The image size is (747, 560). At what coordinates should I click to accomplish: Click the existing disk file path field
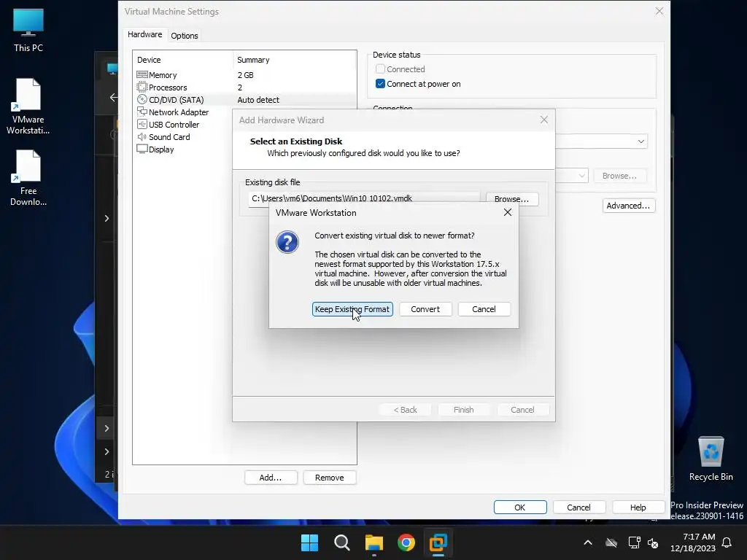(x=364, y=198)
